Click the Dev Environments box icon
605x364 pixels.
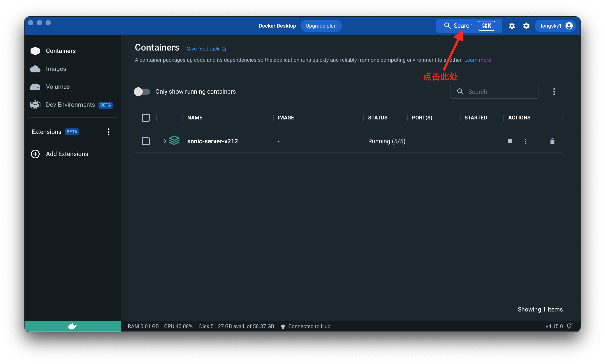pyautogui.click(x=35, y=105)
